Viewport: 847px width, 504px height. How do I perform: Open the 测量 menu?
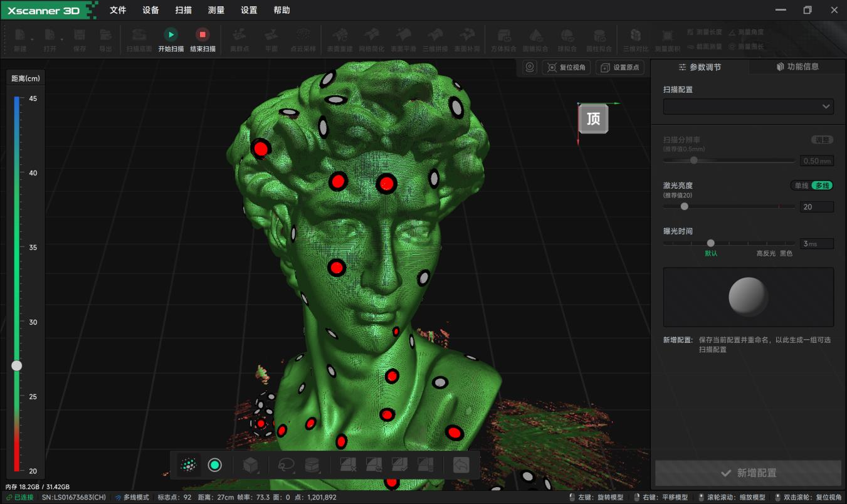[x=216, y=10]
